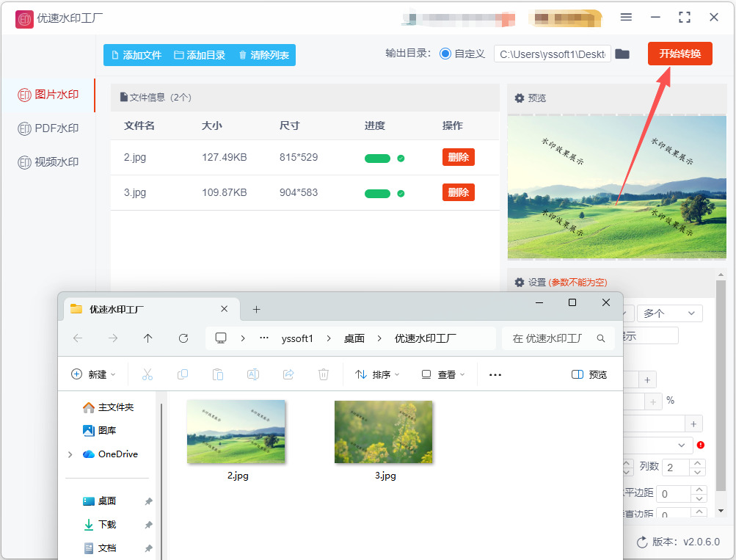Expand the 查看 view dropdown

443,374
